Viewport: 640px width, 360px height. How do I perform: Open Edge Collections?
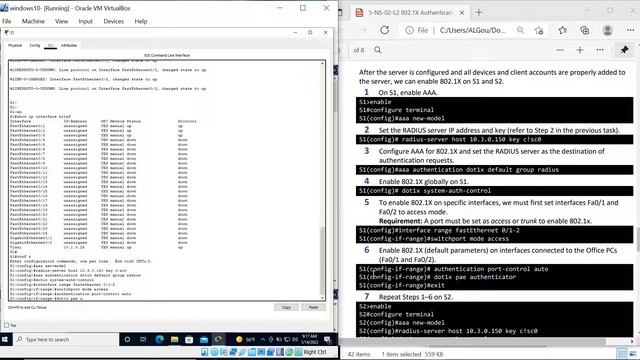point(584,30)
